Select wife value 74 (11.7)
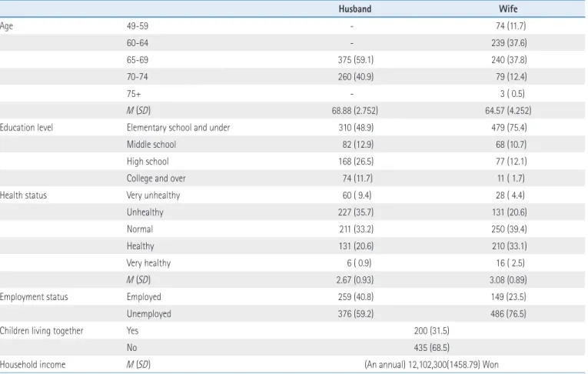 click(x=510, y=26)
